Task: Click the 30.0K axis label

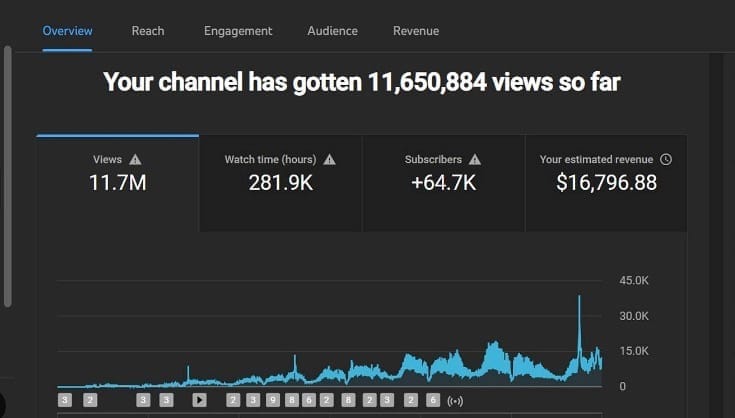Action: point(634,316)
